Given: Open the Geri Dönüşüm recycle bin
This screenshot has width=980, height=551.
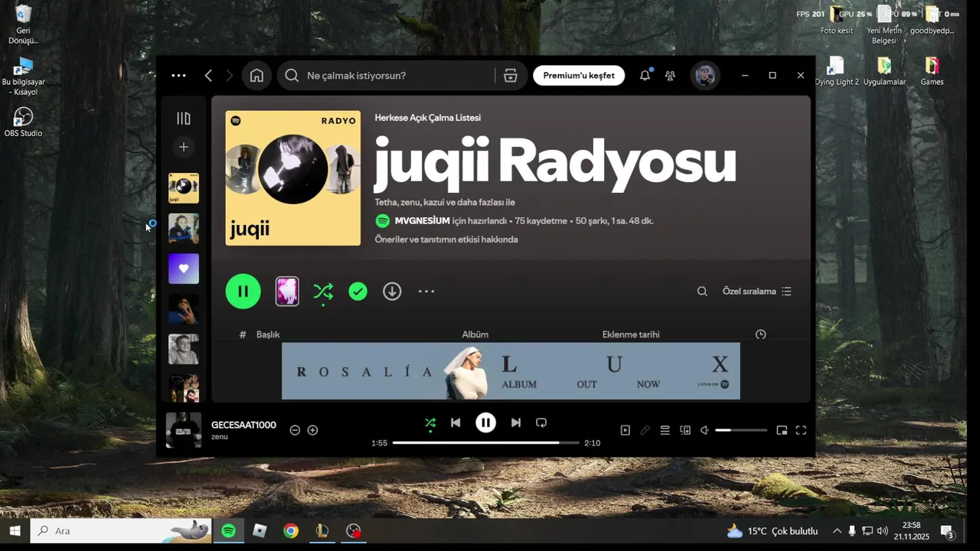Looking at the screenshot, I should tap(23, 24).
